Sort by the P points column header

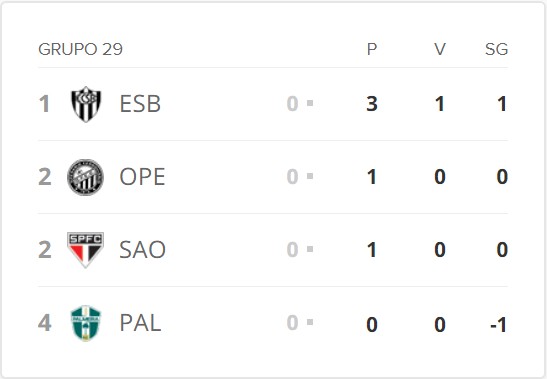click(x=372, y=49)
